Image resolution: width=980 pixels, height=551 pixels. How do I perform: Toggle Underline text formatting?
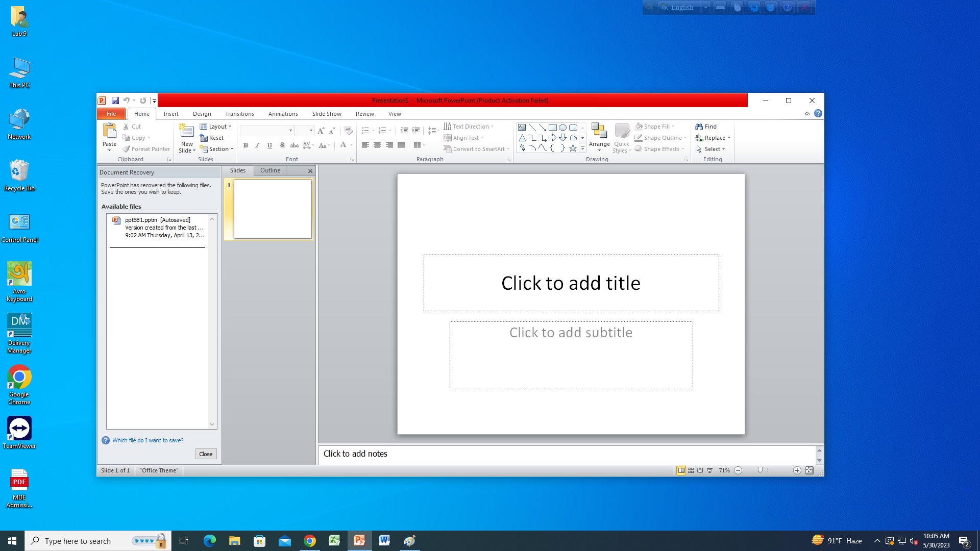click(269, 145)
